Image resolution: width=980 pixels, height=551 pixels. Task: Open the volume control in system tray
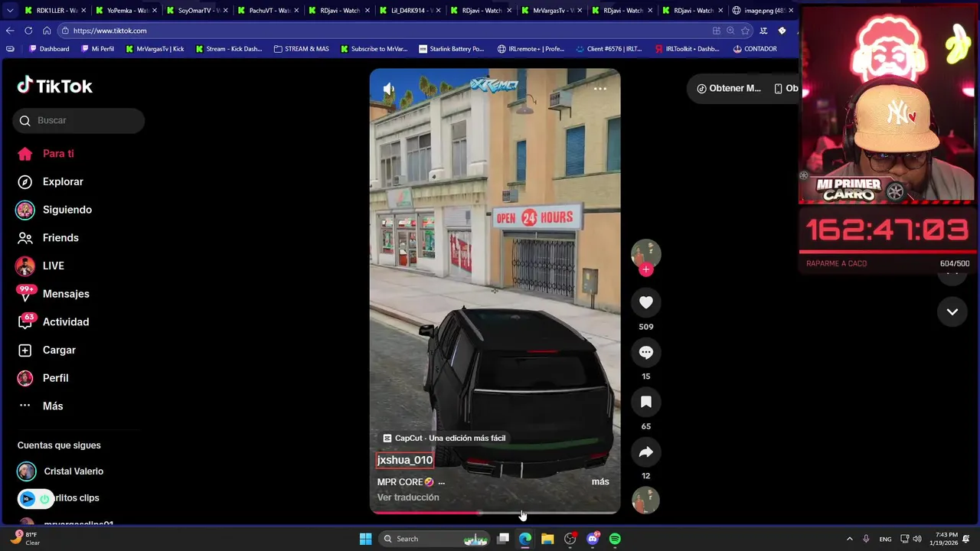tap(917, 539)
